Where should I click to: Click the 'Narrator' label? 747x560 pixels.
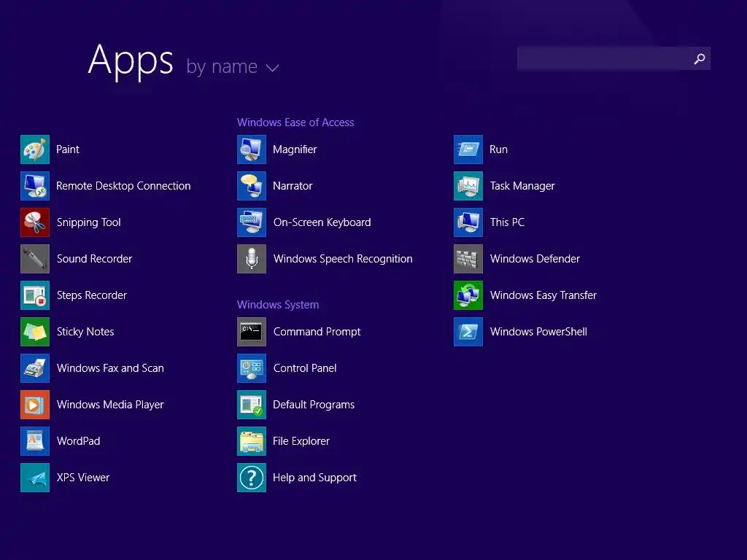pos(293,186)
